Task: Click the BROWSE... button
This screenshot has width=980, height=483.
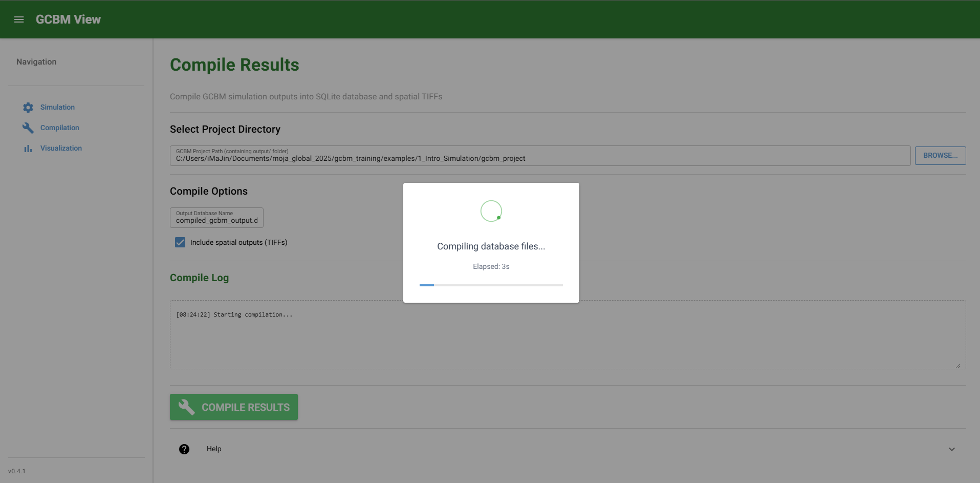Action: point(940,156)
